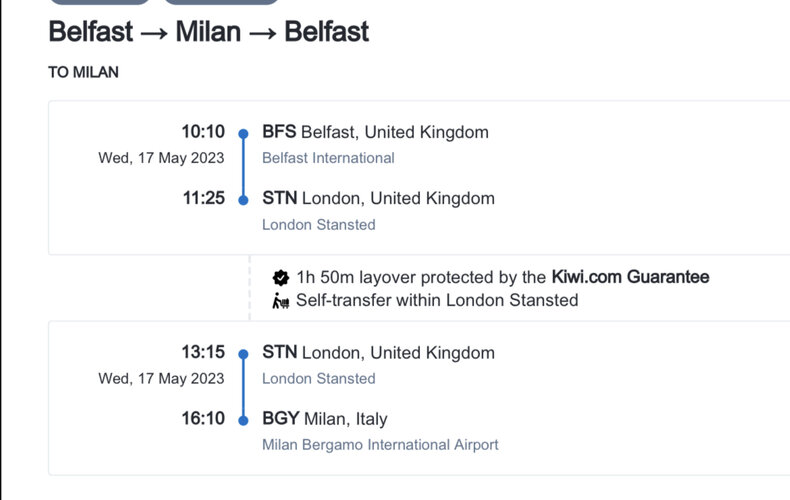Click the Stansted departure timeline dot at 13:15
The height and width of the screenshot is (500, 790).
[x=243, y=354]
